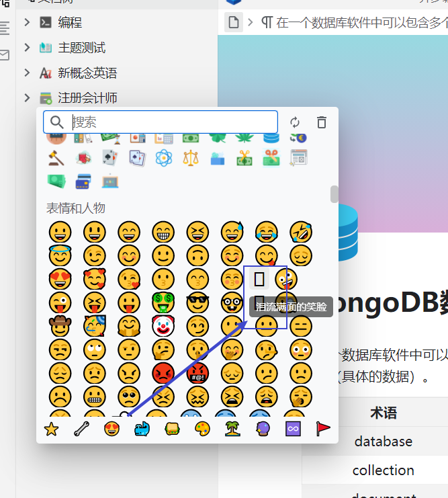The height and width of the screenshot is (498, 448).
Task: Click the emoji panel vertical scrollbar thumb
Action: (x=334, y=194)
